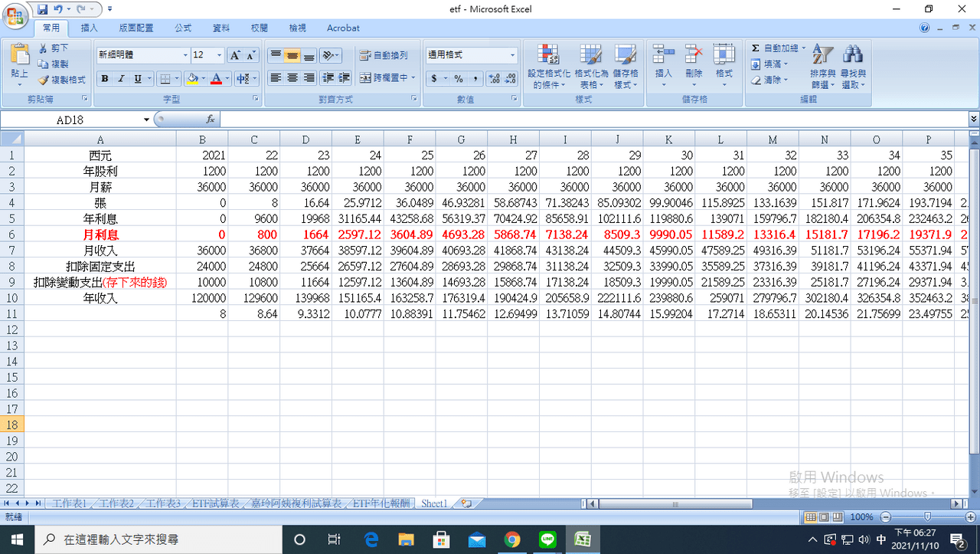The height and width of the screenshot is (554, 980).
Task: Decrease font size with the small A button
Action: pos(251,55)
